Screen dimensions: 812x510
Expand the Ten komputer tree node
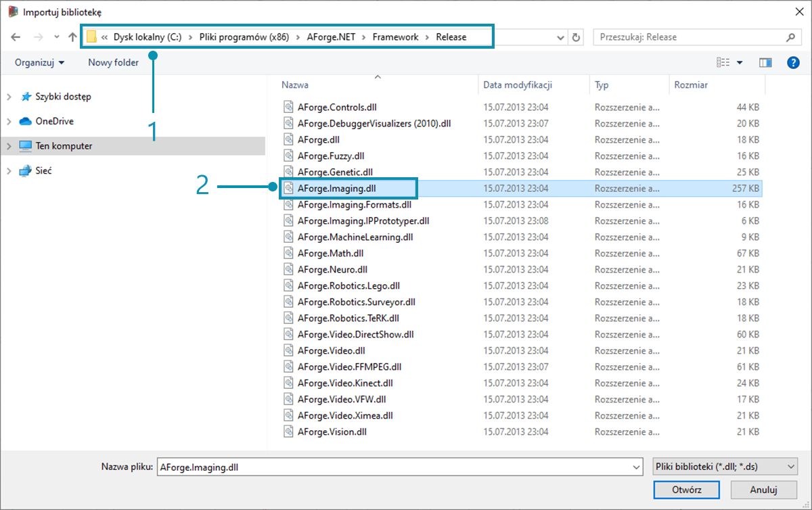(x=9, y=146)
